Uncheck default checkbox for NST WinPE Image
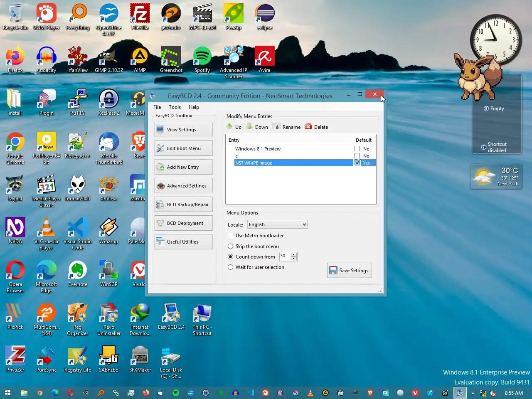The image size is (532, 399). tap(357, 163)
